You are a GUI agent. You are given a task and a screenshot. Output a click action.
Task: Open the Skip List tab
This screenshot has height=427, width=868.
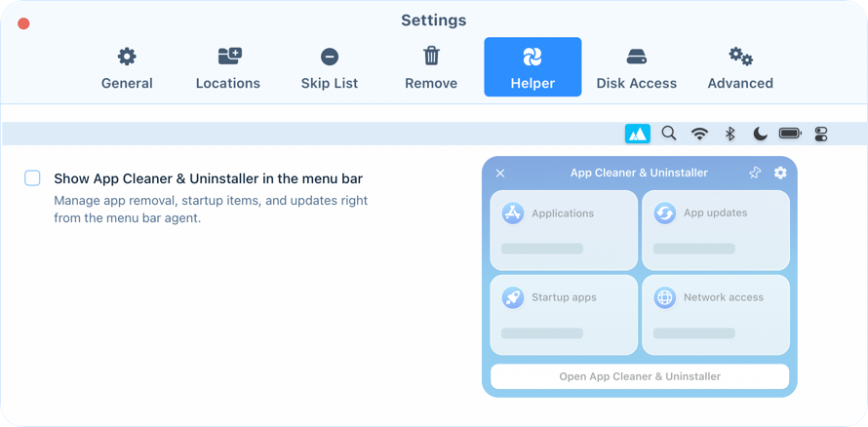pos(330,67)
